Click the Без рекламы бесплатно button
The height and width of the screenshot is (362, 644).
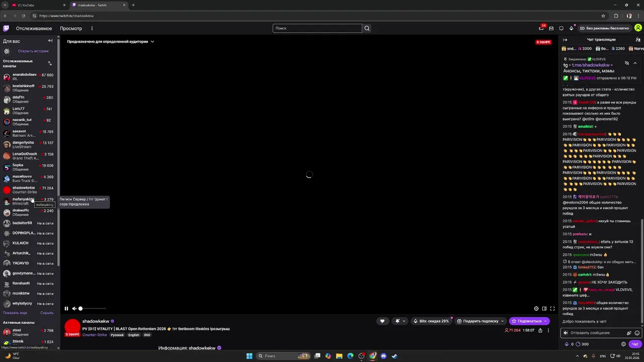604,28
